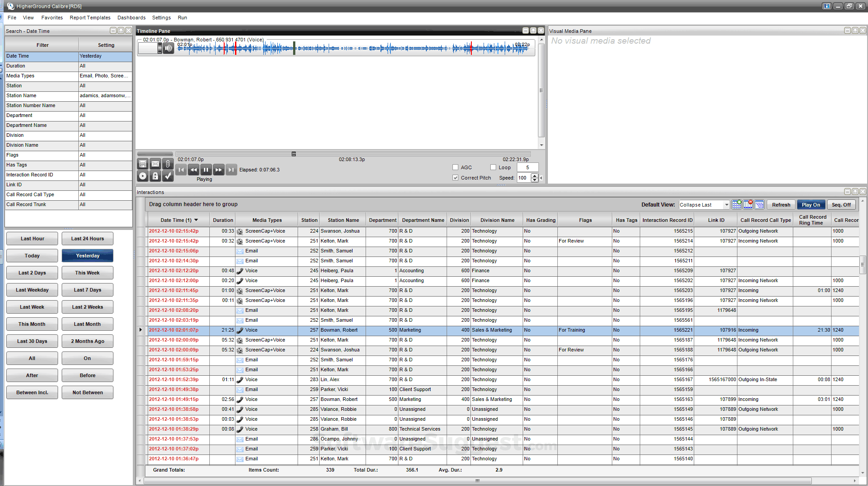Increase playback speed with the stepper arrow

coord(534,176)
